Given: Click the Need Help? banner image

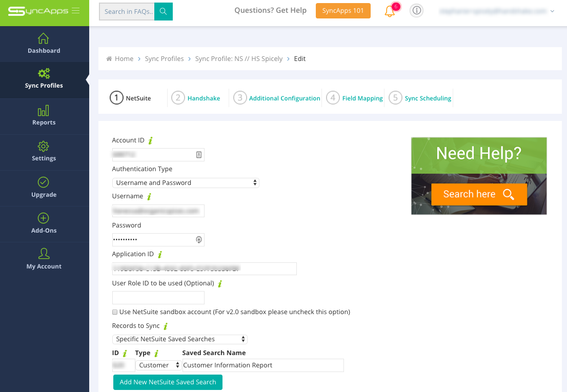Looking at the screenshot, I should click(479, 176).
